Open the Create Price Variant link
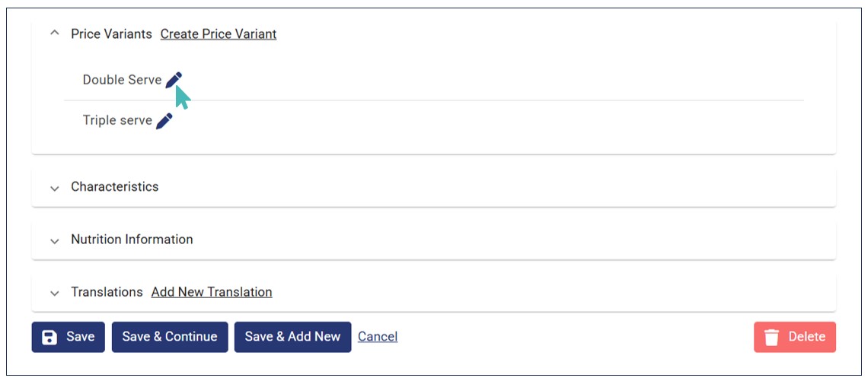This screenshot has height=381, width=868. click(x=219, y=34)
